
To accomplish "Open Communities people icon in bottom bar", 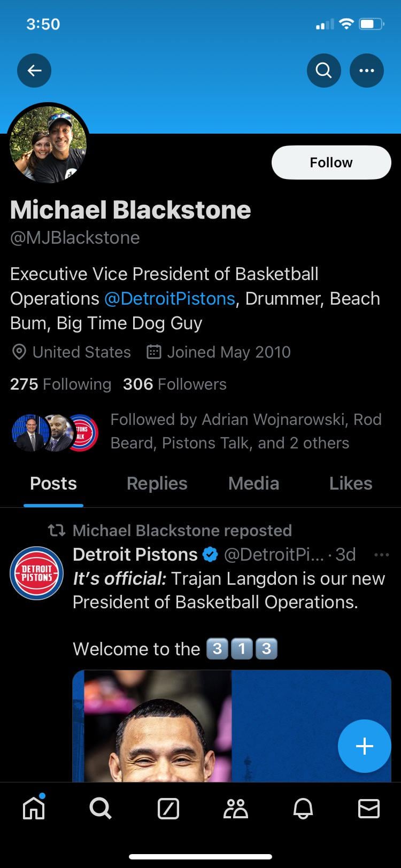I will (235, 808).
